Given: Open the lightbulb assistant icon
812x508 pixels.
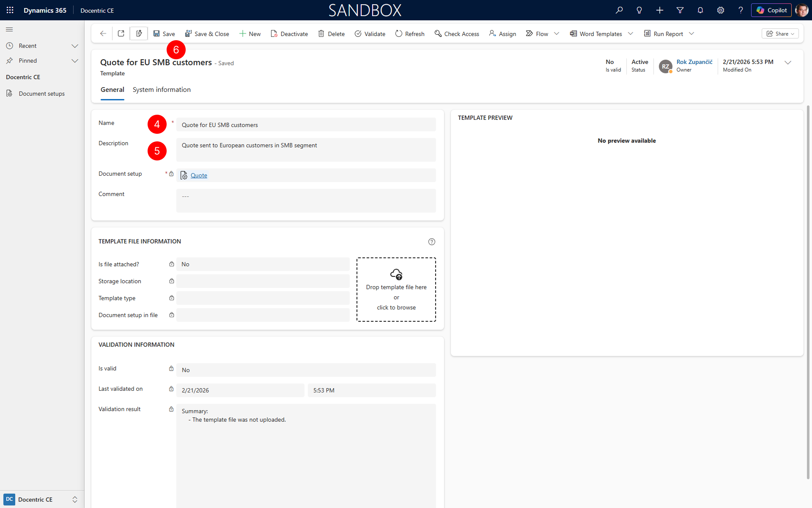Looking at the screenshot, I should coord(639,10).
